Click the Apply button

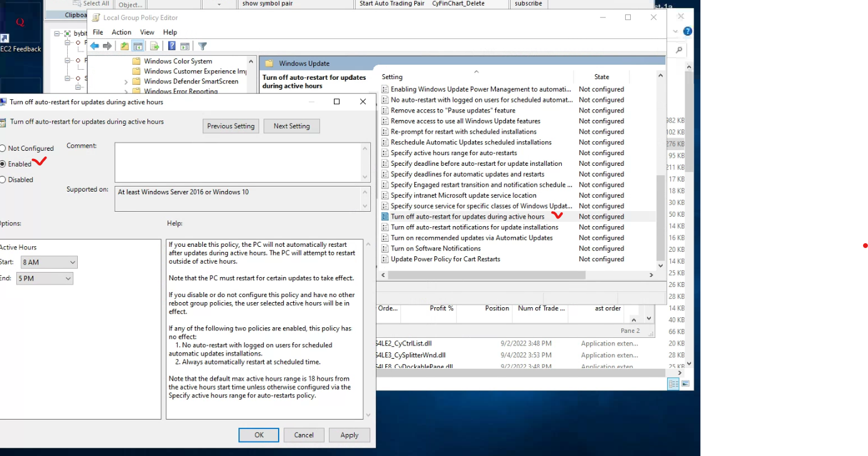[350, 435]
